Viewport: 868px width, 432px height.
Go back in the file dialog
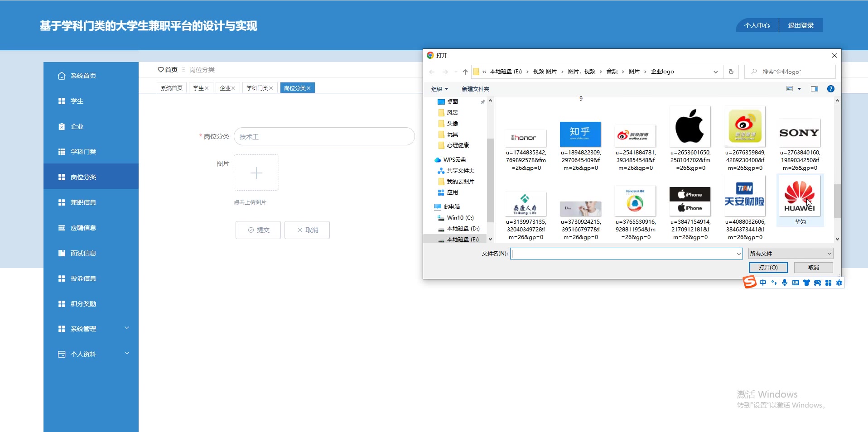(x=432, y=72)
